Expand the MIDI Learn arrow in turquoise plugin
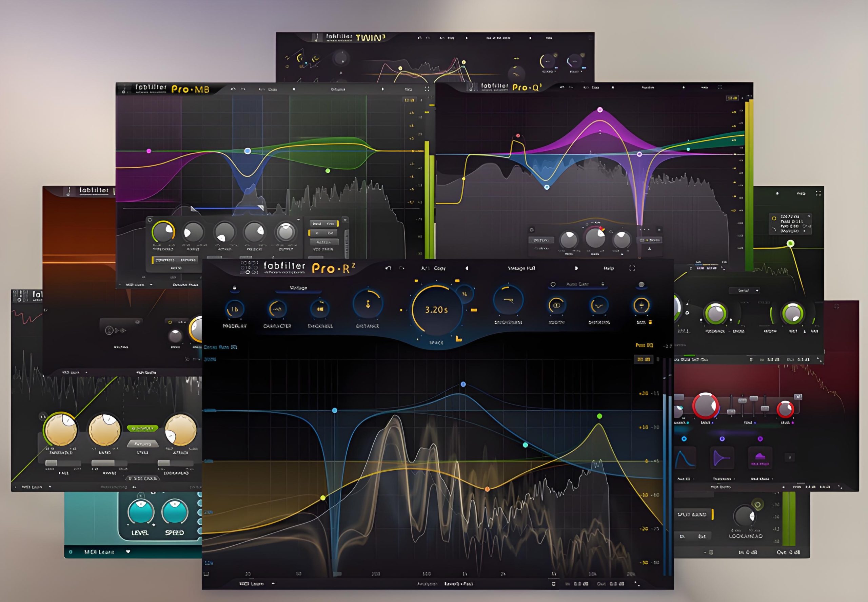The height and width of the screenshot is (602, 868). point(128,552)
